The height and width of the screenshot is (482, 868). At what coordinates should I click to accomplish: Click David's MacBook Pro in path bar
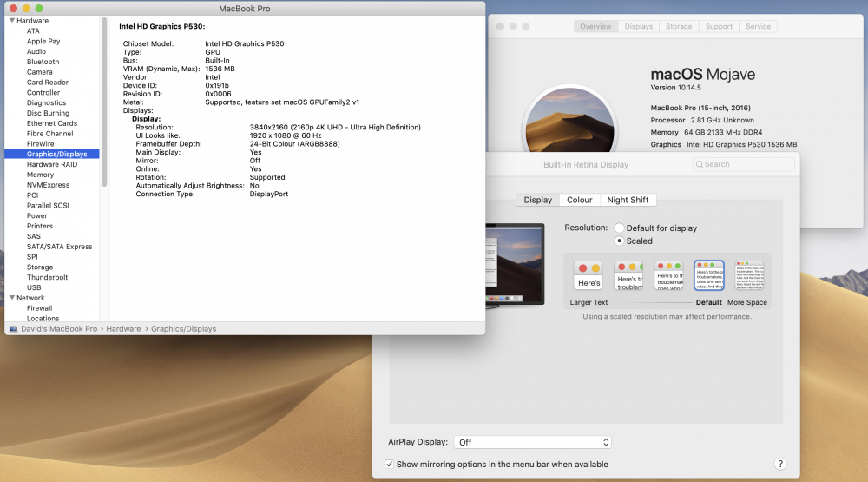tap(59, 328)
